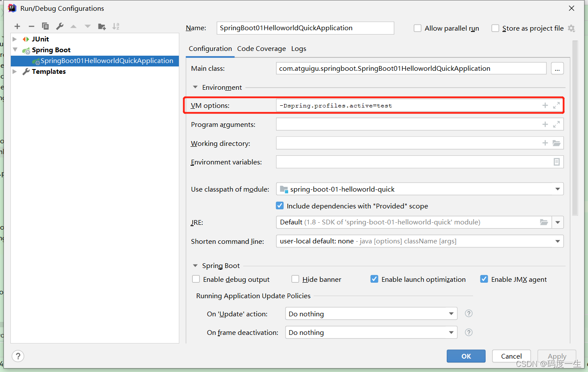
Task: Create new folder icon in toolbar
Action: [x=102, y=26]
